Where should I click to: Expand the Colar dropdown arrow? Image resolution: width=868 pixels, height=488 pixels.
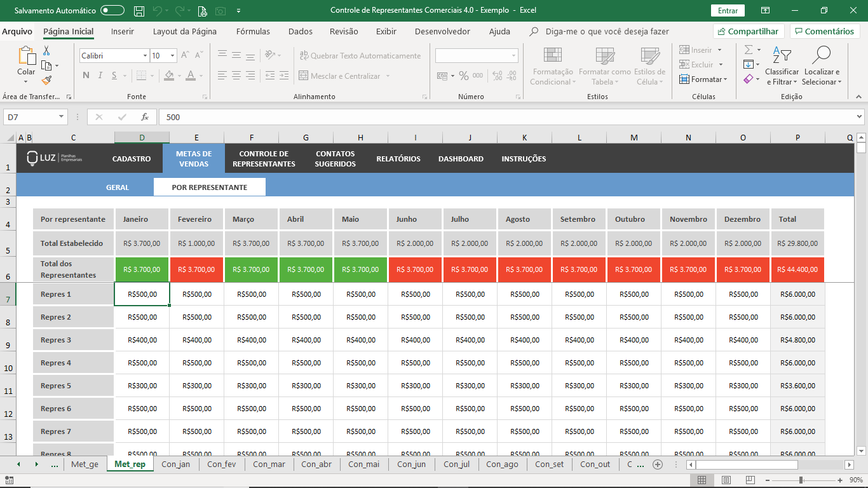click(26, 81)
